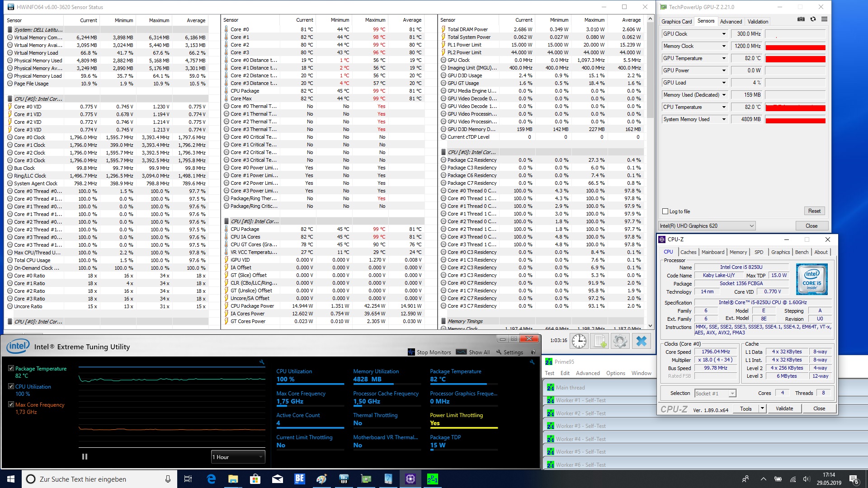Open the System Memory Used dropdown
This screenshot has width=868, height=488.
pos(724,119)
